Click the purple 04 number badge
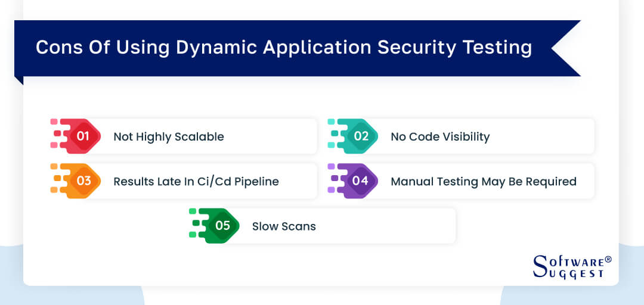This screenshot has width=644, height=305. 361,181
